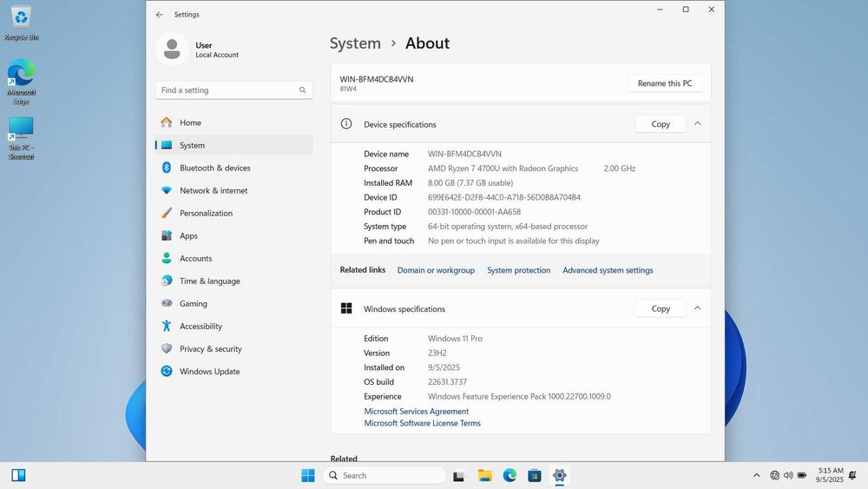This screenshot has width=868, height=489.
Task: Click the Time & language clock icon
Action: point(166,281)
